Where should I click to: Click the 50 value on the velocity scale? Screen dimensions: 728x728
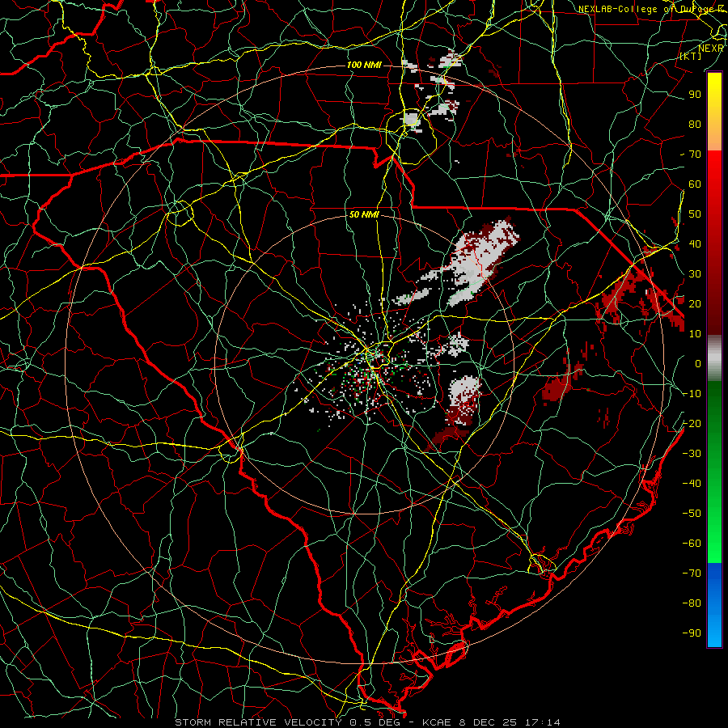tap(695, 214)
